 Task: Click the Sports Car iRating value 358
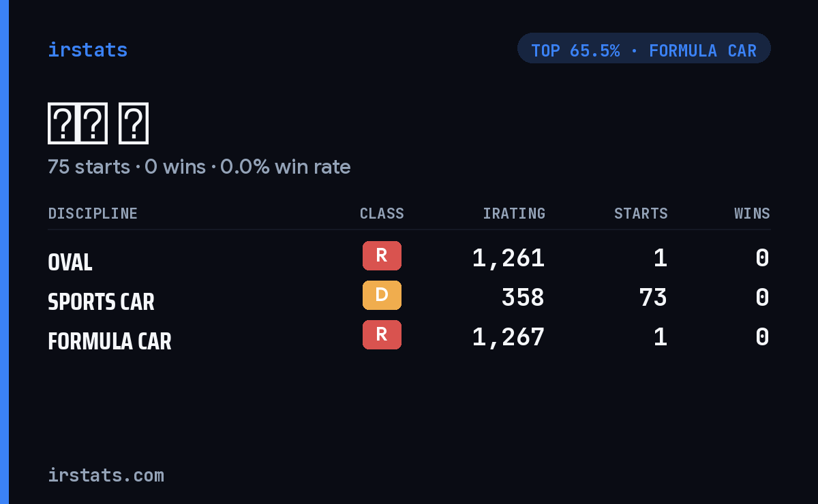tap(523, 298)
